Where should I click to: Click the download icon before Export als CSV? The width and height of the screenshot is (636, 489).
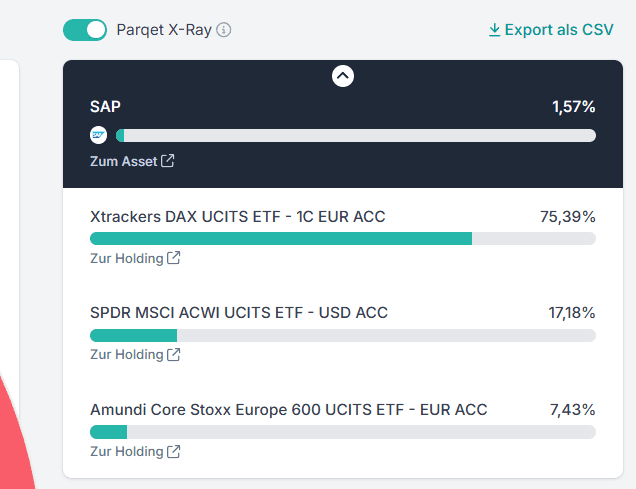pyautogui.click(x=494, y=30)
